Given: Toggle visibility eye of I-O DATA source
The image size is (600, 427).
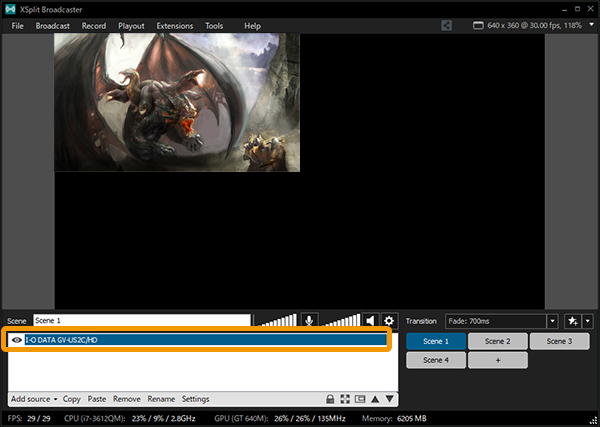Looking at the screenshot, I should [x=18, y=340].
